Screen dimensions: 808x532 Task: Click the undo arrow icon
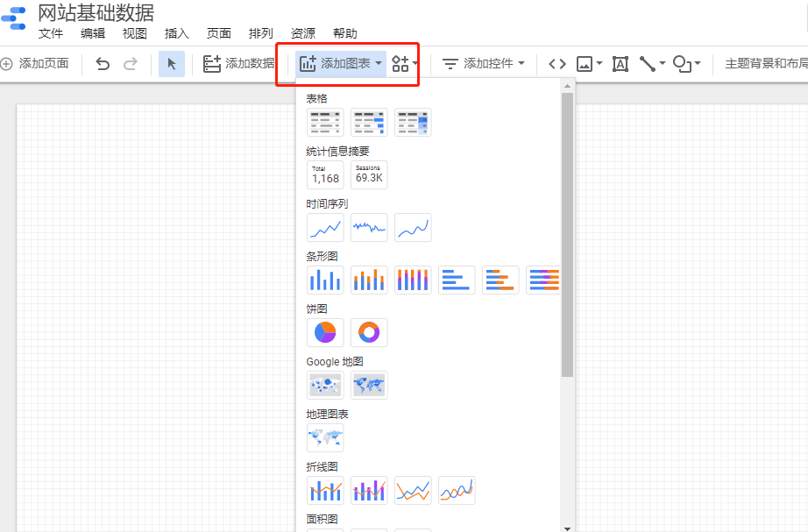(103, 64)
